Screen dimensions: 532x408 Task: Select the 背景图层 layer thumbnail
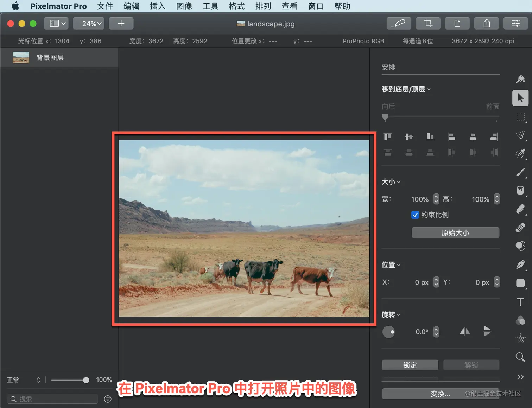21,58
